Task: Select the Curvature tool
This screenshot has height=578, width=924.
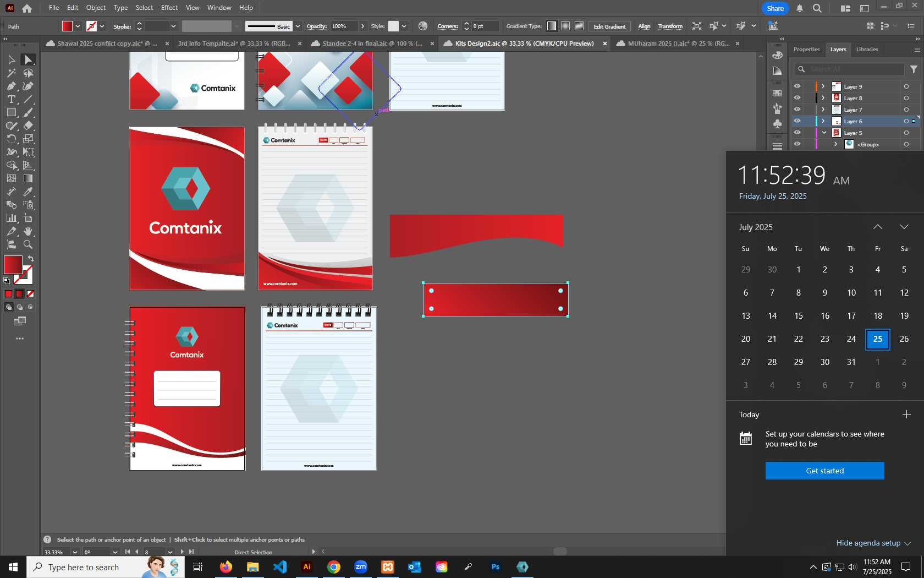Action: click(x=28, y=86)
